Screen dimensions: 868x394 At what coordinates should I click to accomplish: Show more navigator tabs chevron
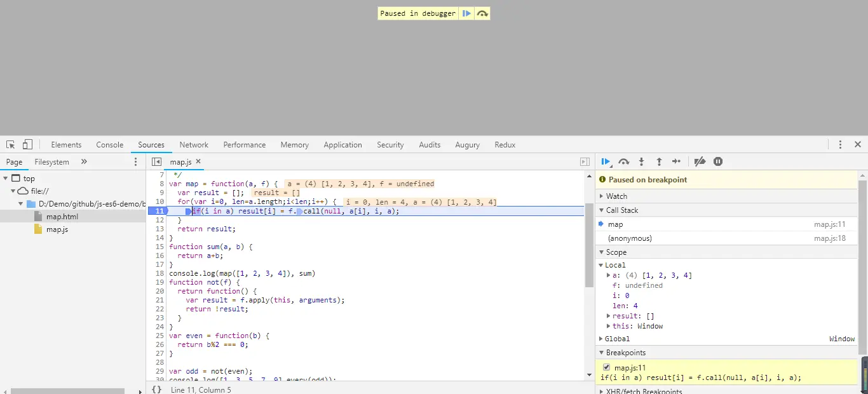point(84,162)
